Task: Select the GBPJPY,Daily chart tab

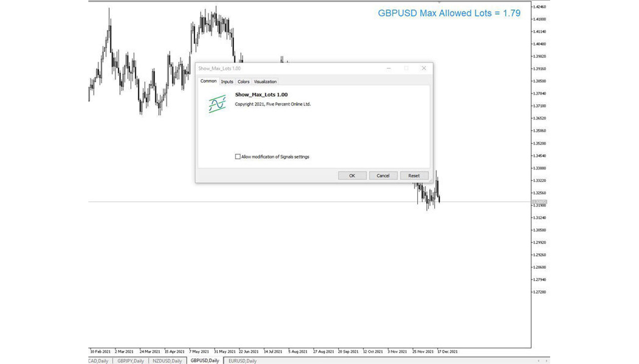Action: [130, 361]
